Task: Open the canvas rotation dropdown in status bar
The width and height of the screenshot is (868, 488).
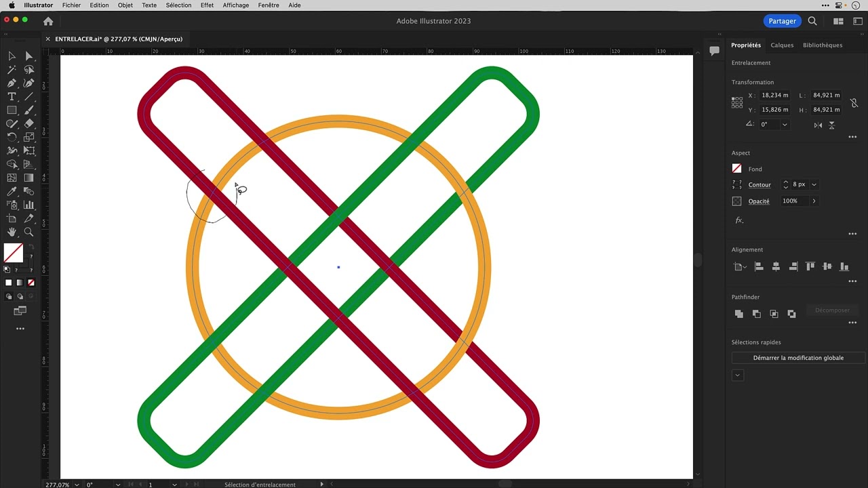Action: (118, 485)
